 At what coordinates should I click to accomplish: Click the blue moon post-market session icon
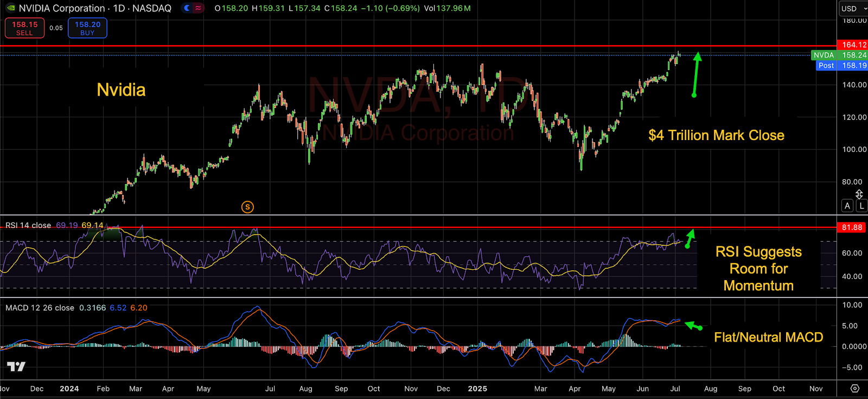187,8
